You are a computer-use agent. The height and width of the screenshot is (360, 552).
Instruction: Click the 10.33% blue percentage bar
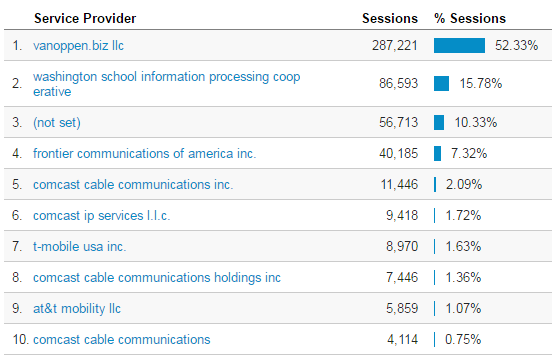coord(439,122)
